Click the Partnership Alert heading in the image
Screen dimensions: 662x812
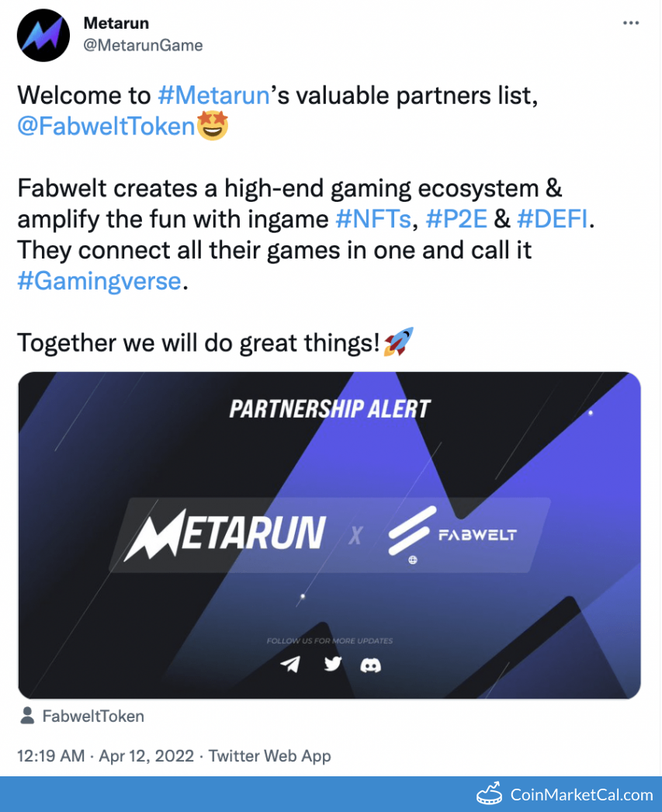tap(330, 408)
